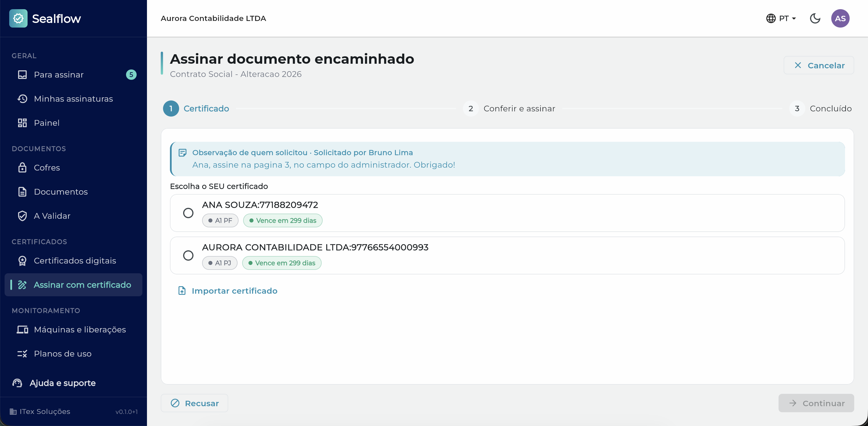Click the Painel dashboard icon
This screenshot has width=868, height=426.
point(22,123)
